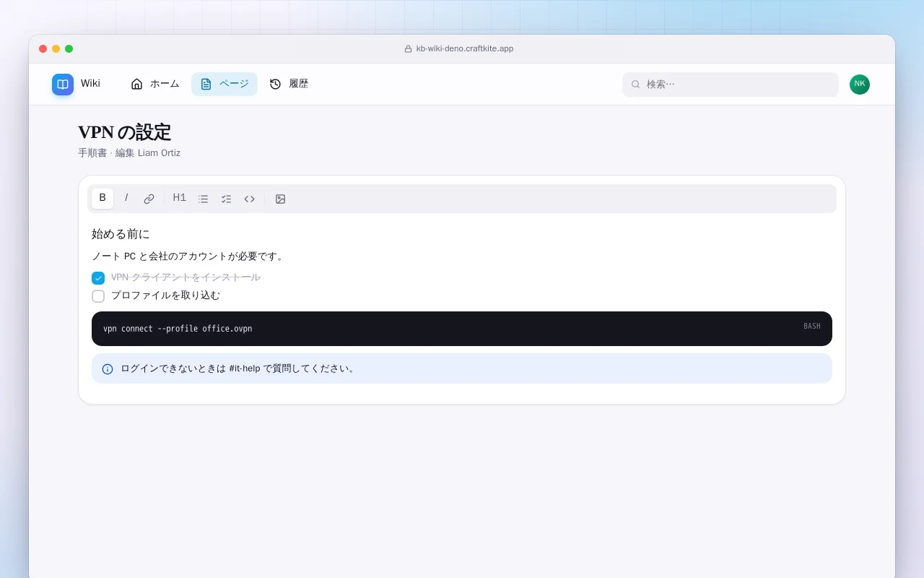Viewport: 924px width, 578px height.
Task: Minimize the window with the yellow button
Action: coord(56,49)
